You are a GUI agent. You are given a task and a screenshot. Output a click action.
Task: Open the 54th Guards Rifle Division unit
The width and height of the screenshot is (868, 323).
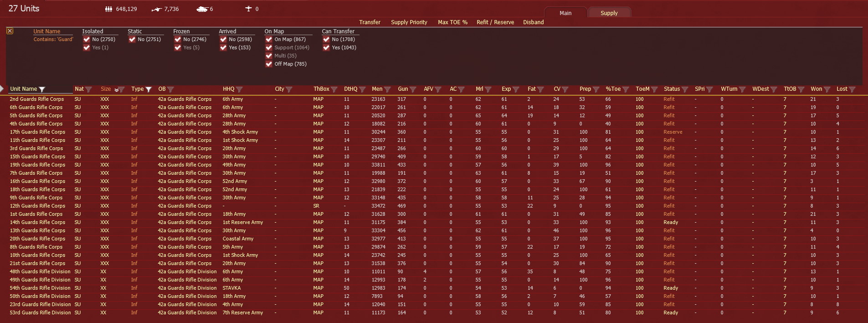tap(40, 288)
